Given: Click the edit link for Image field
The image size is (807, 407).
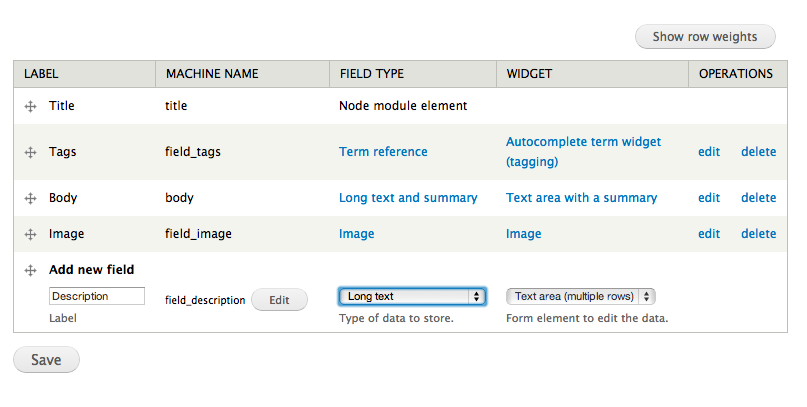Looking at the screenshot, I should (709, 234).
